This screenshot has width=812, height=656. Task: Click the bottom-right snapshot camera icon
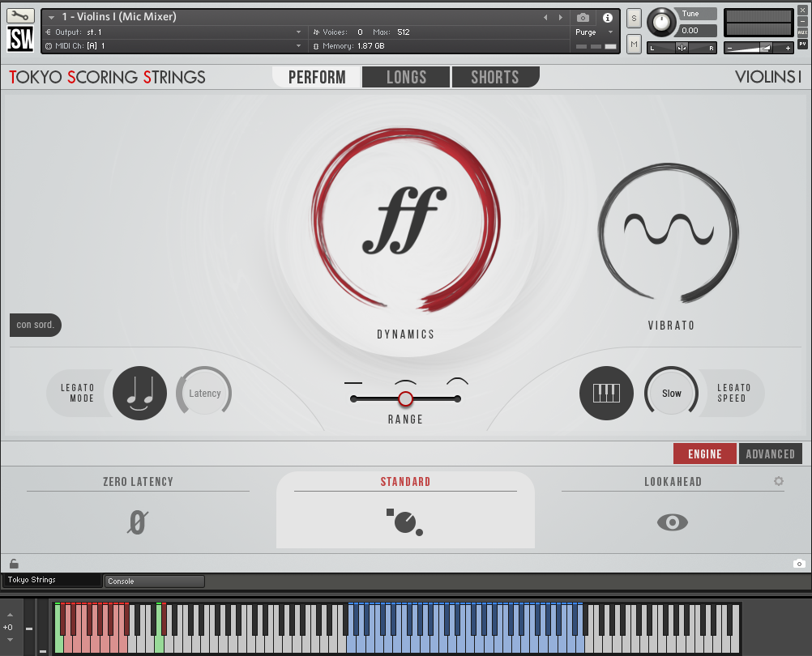click(x=799, y=564)
